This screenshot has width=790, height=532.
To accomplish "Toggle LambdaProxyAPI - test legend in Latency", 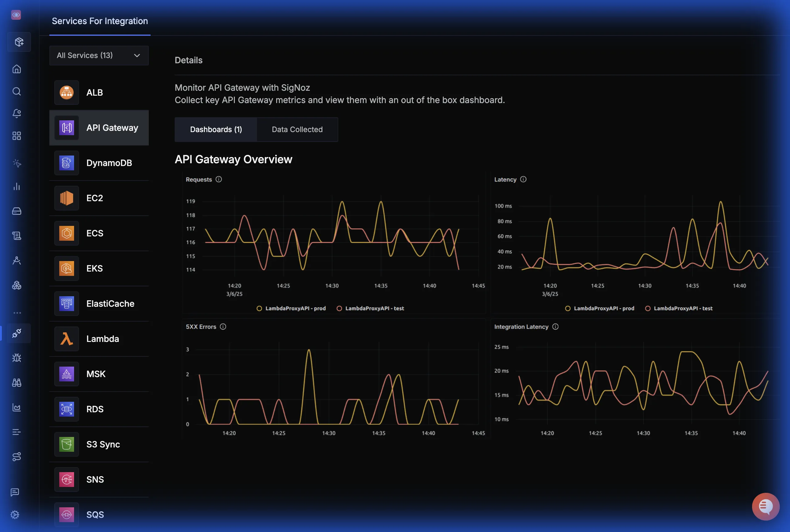I will [683, 308].
